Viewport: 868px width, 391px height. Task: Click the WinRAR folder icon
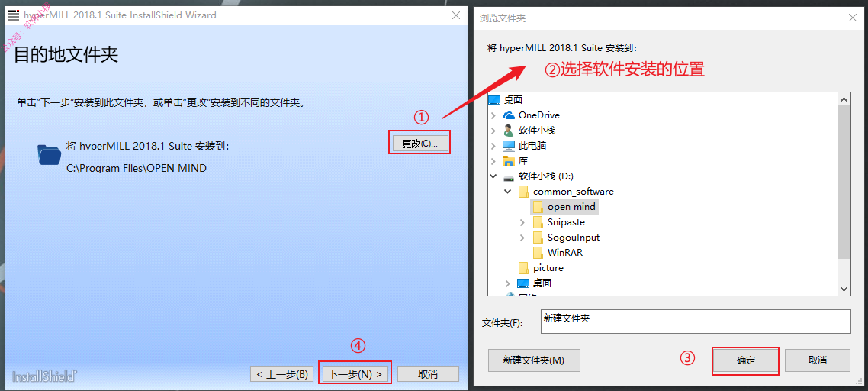[538, 252]
